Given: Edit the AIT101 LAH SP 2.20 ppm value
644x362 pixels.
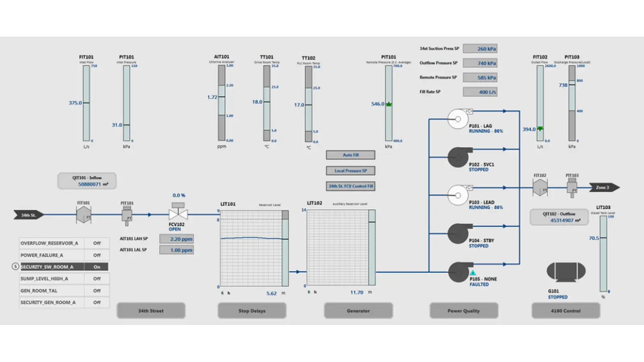Looking at the screenshot, I should [x=176, y=239].
